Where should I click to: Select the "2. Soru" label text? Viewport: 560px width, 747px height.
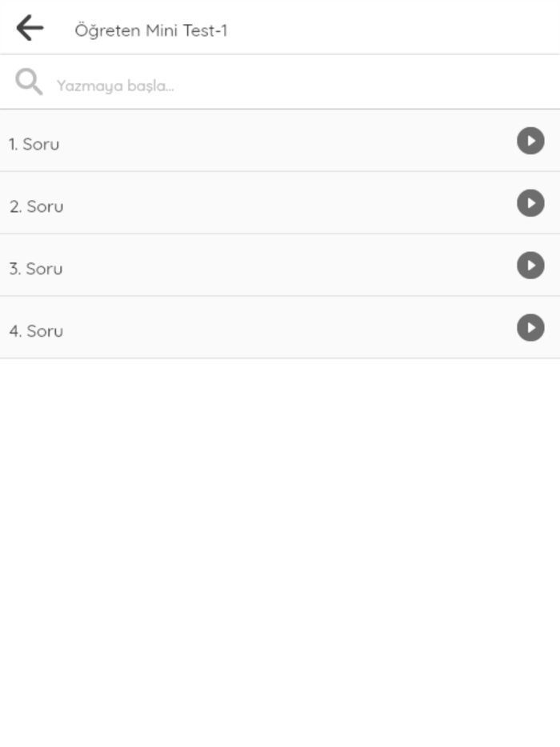(36, 206)
